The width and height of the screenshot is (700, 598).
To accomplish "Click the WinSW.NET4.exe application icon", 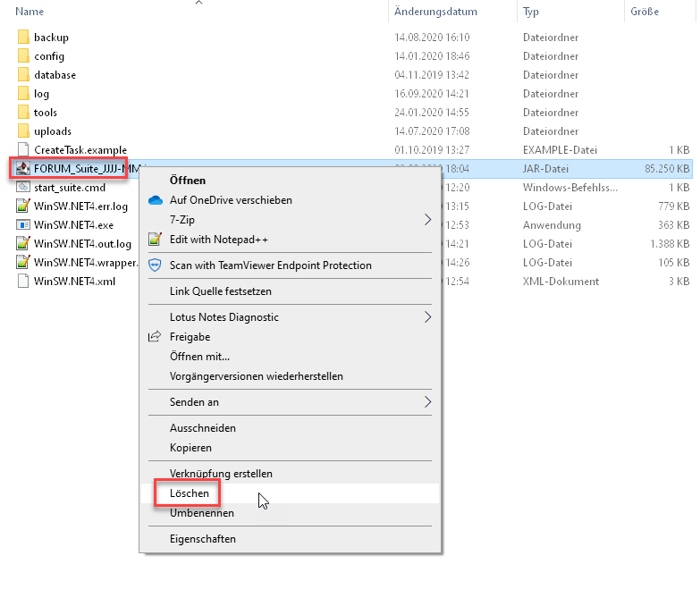I will tap(23, 225).
